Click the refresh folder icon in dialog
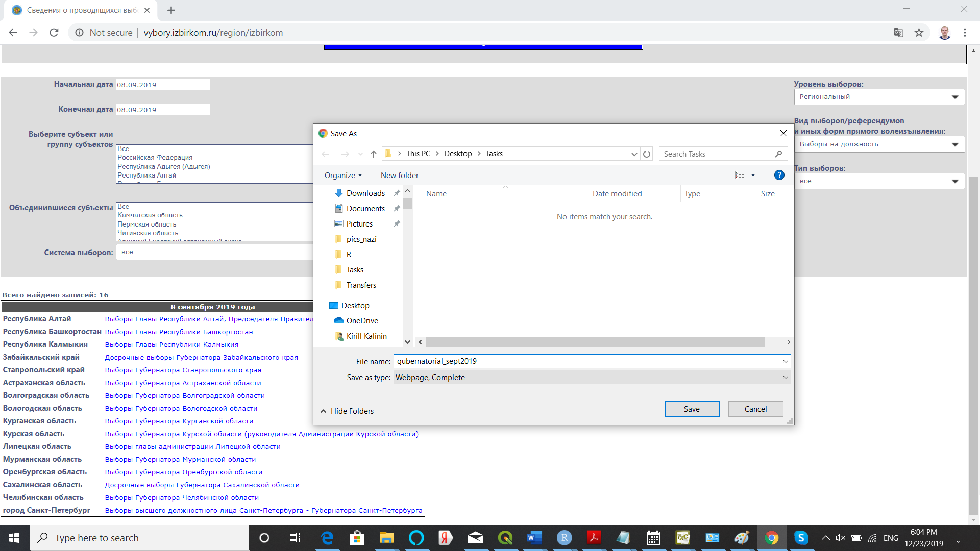 [647, 154]
